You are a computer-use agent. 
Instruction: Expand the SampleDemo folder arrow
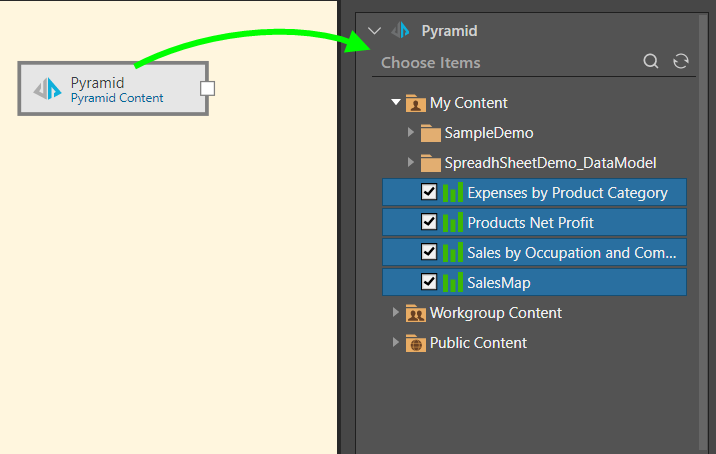click(x=411, y=133)
